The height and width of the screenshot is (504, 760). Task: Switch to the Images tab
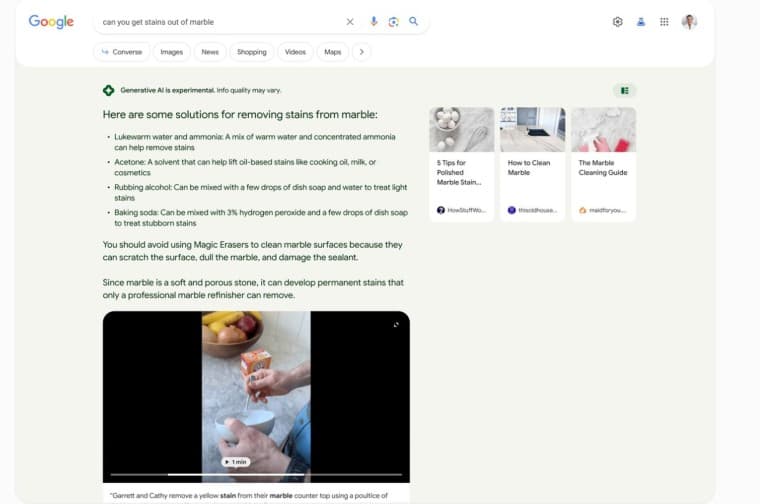[x=172, y=52]
